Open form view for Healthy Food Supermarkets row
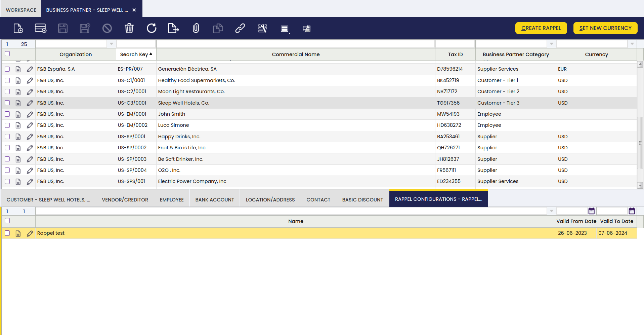 click(18, 81)
